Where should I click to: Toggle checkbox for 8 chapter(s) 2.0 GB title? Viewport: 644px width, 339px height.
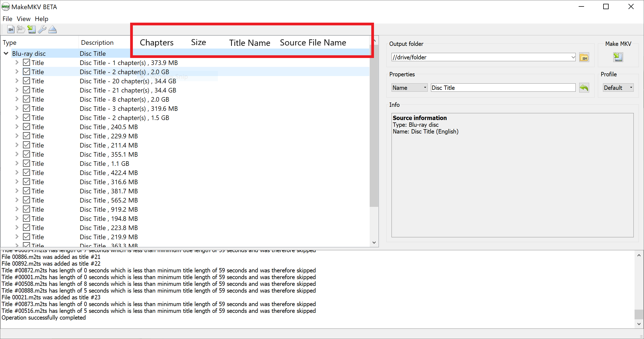26,99
